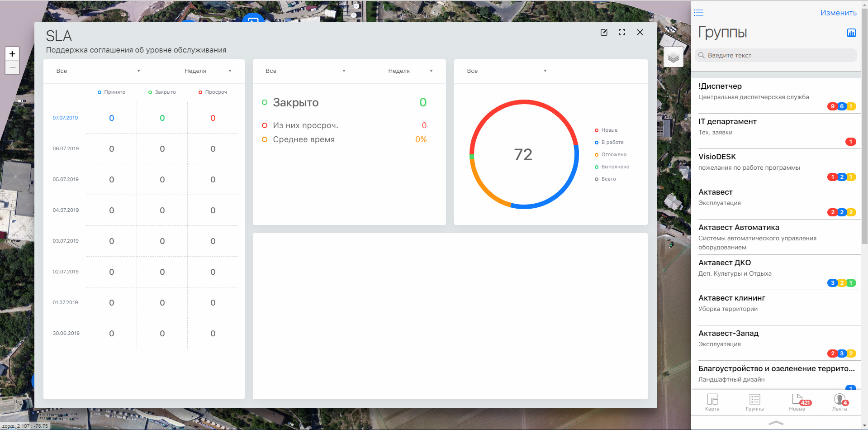Toggle Просроч series in table legend
Screen dimensions: 868x430
213,92
